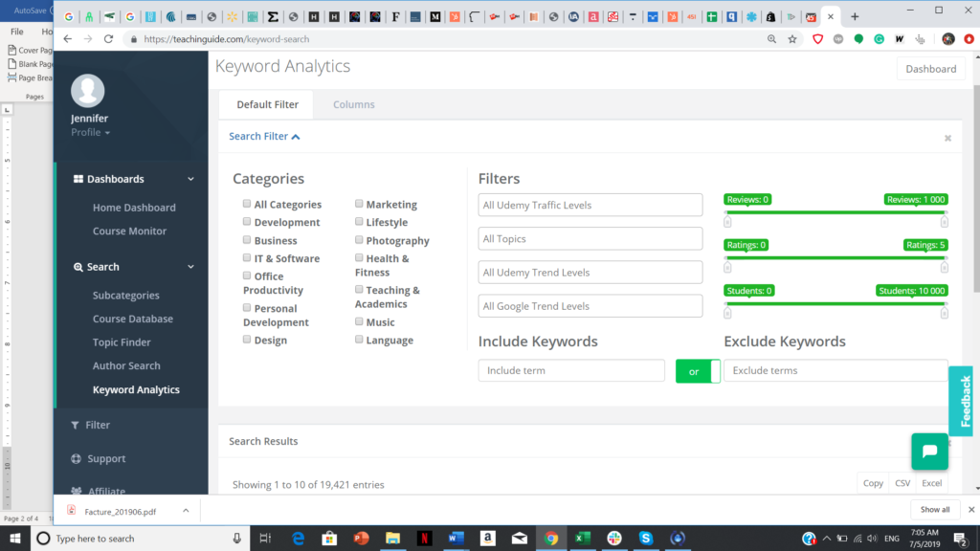The height and width of the screenshot is (551, 980).
Task: Open Mail app from taskbar
Action: 520,538
